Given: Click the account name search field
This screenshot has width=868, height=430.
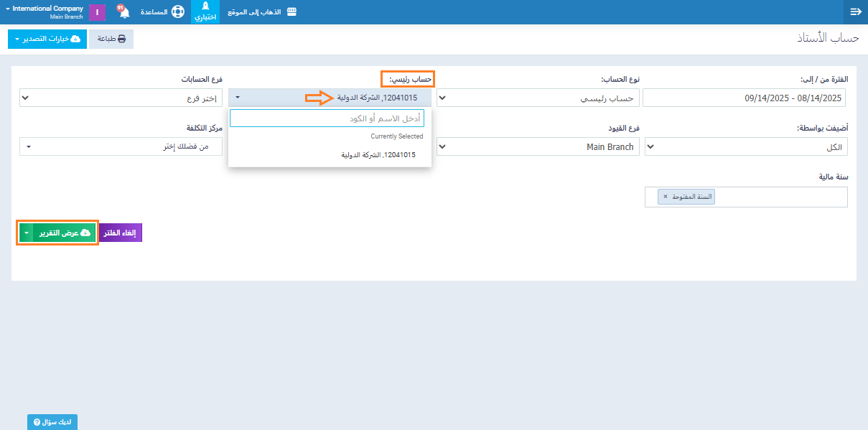Looking at the screenshot, I should click(x=327, y=118).
